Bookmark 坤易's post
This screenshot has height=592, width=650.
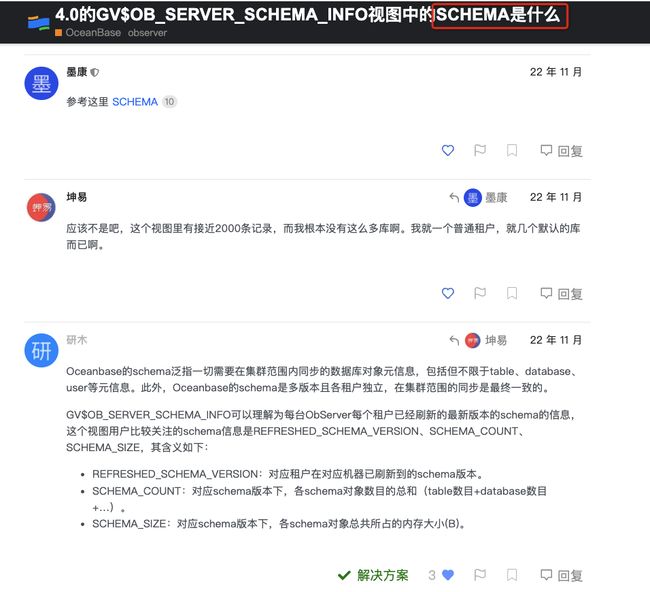[512, 293]
